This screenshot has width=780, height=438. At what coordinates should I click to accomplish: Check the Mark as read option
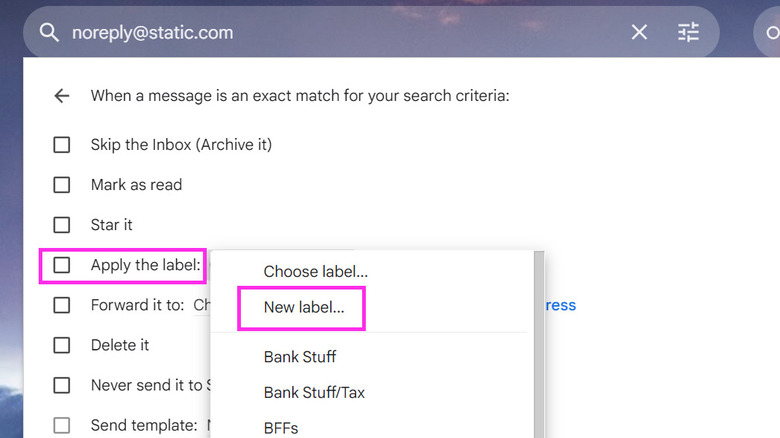coord(62,185)
